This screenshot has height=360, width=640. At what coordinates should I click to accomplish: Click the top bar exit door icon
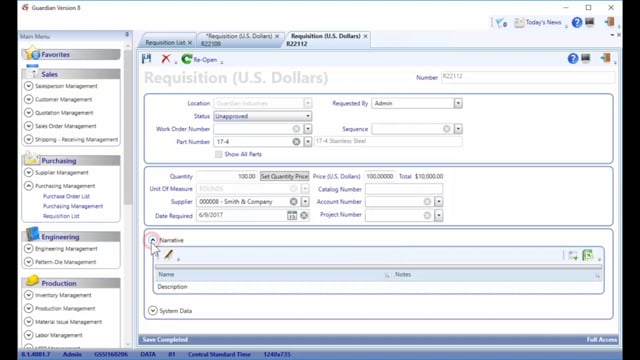click(609, 22)
